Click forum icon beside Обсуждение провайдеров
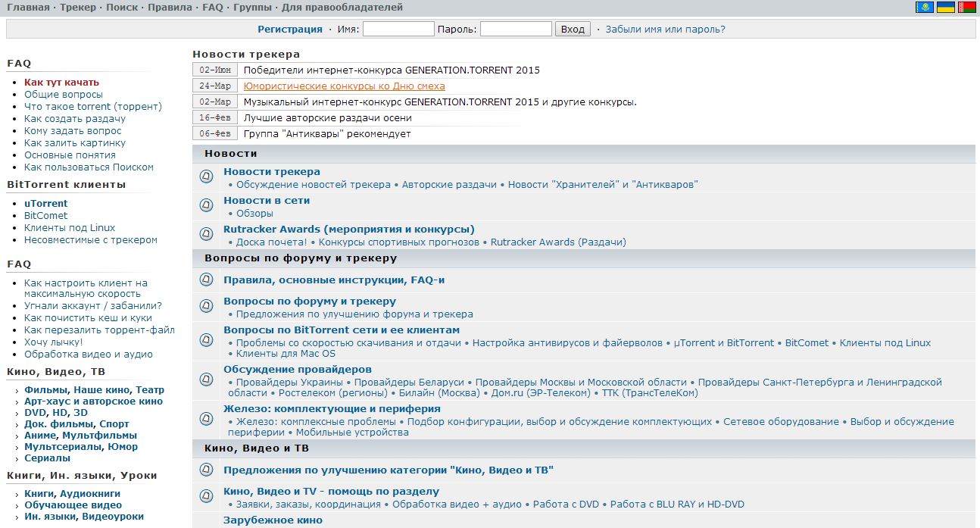 [x=206, y=380]
